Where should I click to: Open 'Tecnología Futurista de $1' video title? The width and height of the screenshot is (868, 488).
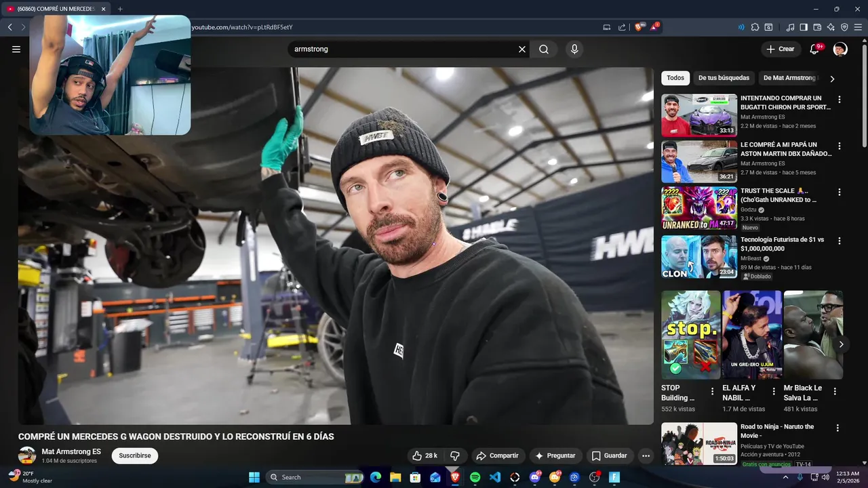pyautogui.click(x=782, y=244)
